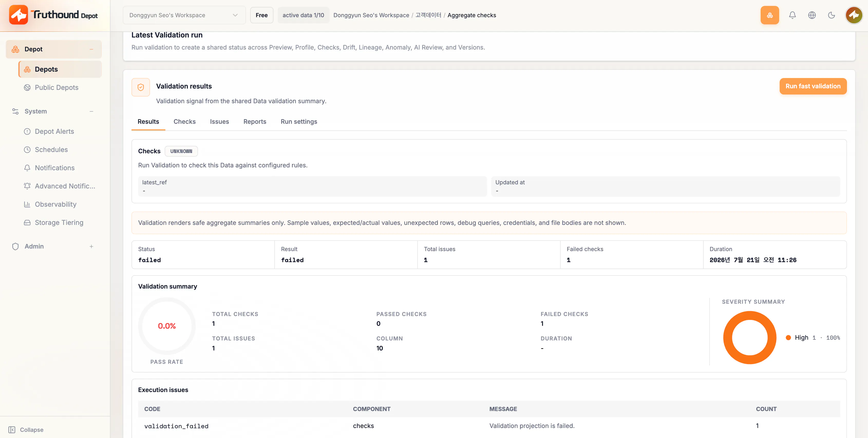Click the Advanced Notifications alarm icon
The width and height of the screenshot is (868, 438).
tap(27, 186)
